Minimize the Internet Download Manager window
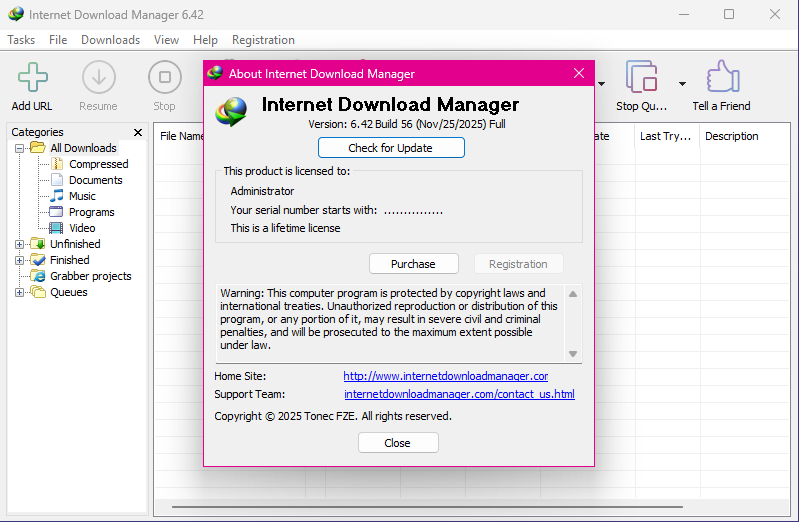The image size is (799, 522). (684, 14)
